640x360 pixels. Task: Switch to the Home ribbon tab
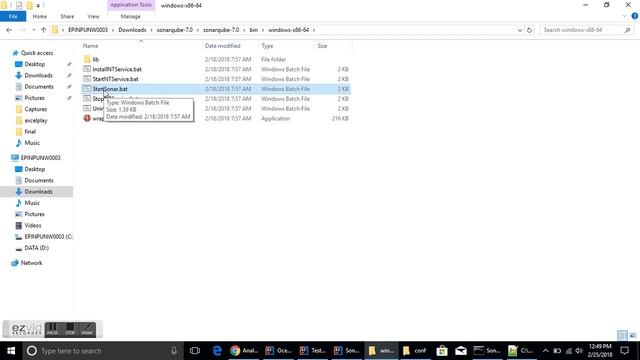click(40, 16)
